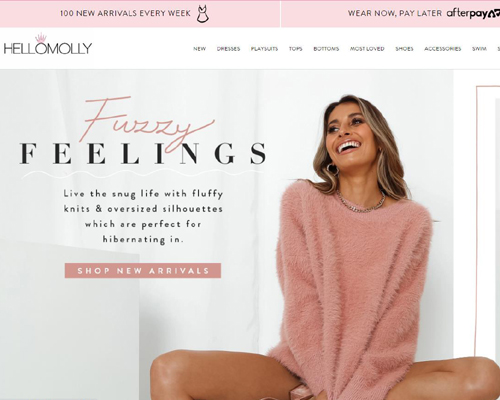500x400 pixels.
Task: Go to the SWIM category
Action: pos(479,49)
